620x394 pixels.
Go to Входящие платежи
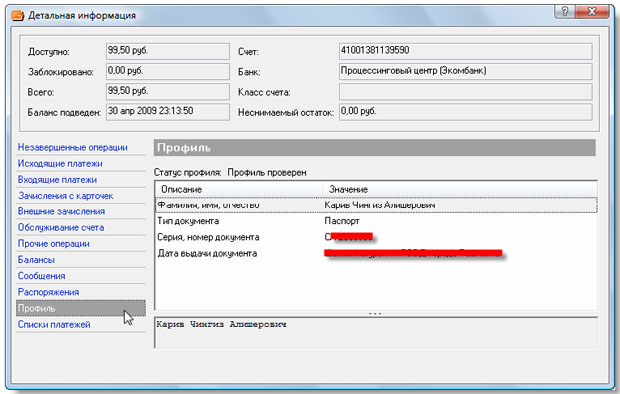[x=57, y=180]
